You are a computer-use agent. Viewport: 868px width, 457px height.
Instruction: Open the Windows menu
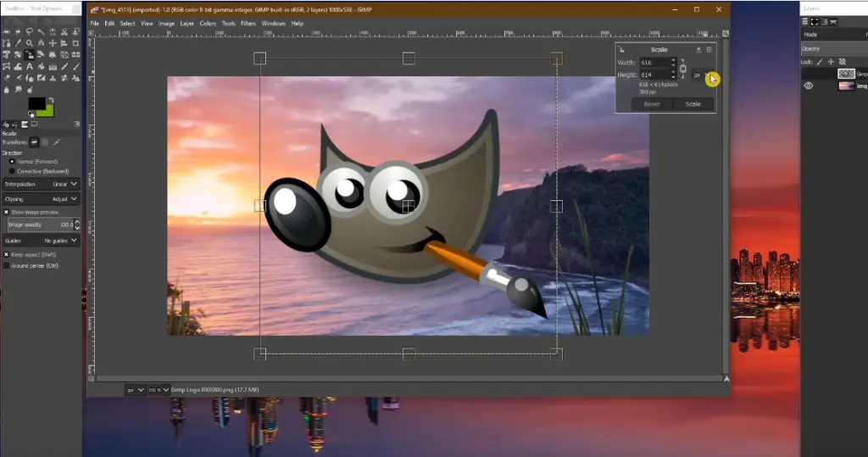click(274, 23)
